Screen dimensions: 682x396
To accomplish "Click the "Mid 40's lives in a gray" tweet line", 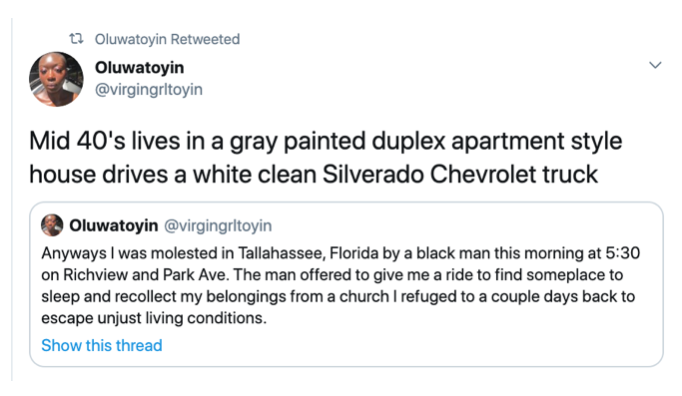I will [x=326, y=141].
